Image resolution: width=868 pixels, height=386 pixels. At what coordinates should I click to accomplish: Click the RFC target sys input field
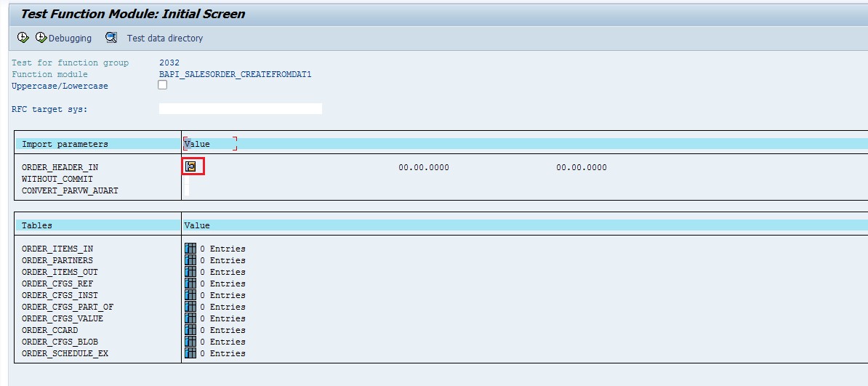[240, 109]
